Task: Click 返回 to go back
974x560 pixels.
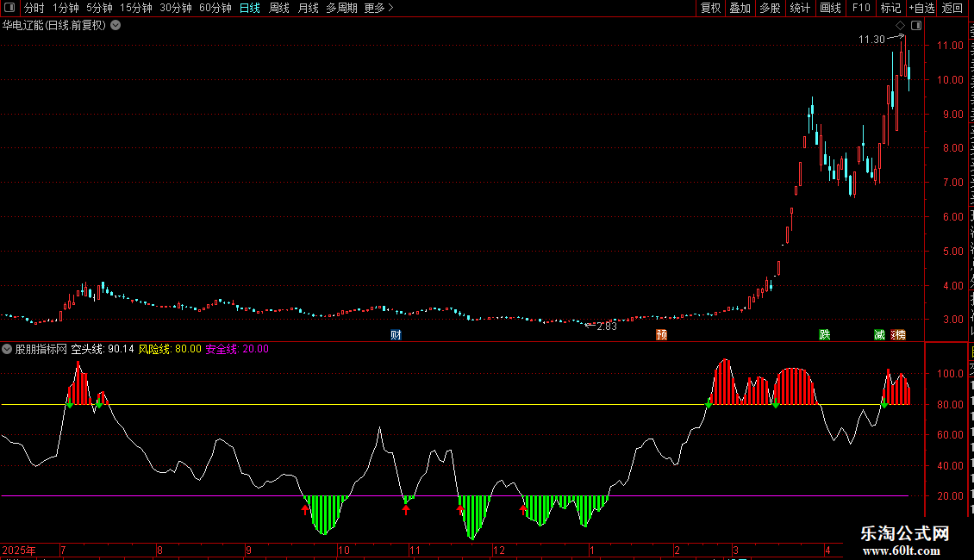Action: click(952, 8)
